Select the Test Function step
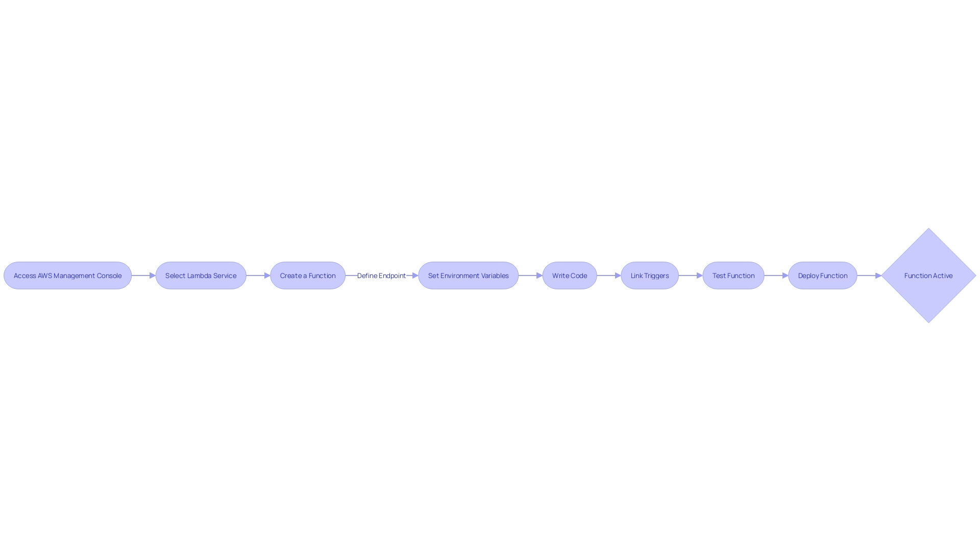This screenshot has width=980, height=551. click(733, 275)
